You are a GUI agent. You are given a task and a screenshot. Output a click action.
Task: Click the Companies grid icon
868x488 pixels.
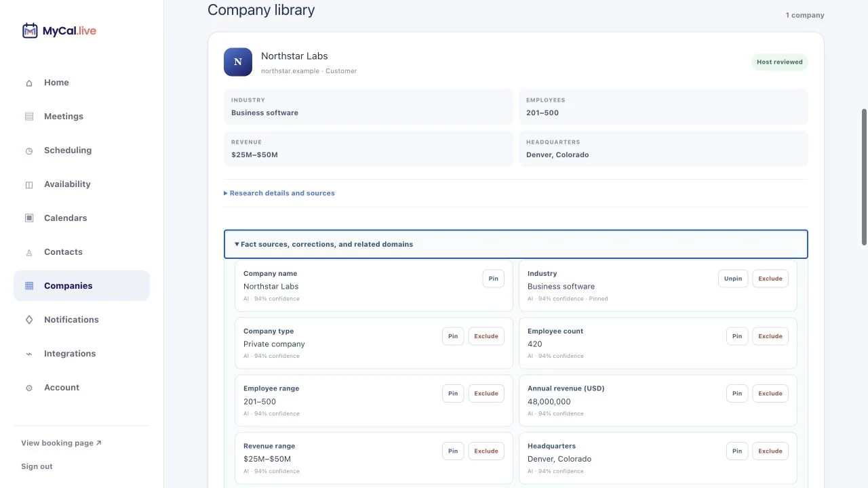point(29,286)
